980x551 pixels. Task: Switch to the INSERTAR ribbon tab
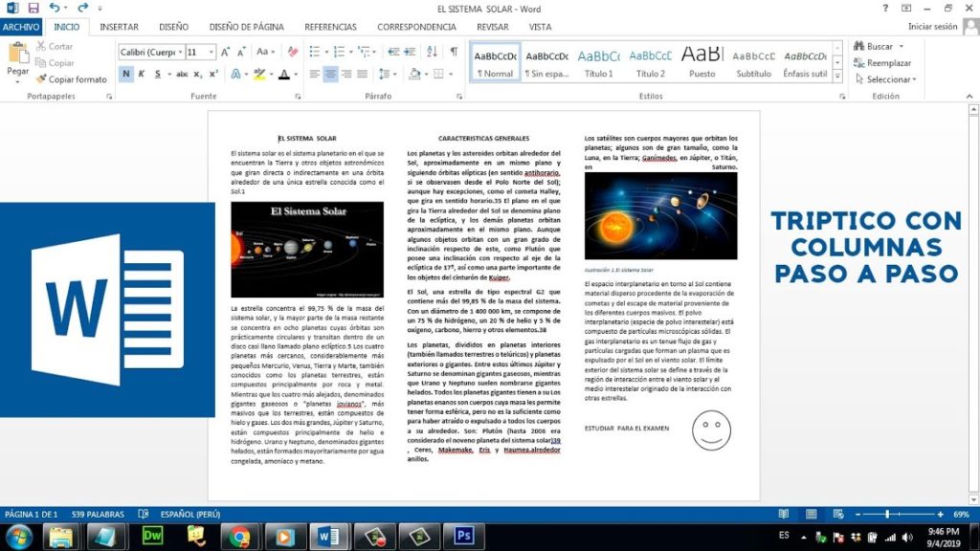[120, 27]
